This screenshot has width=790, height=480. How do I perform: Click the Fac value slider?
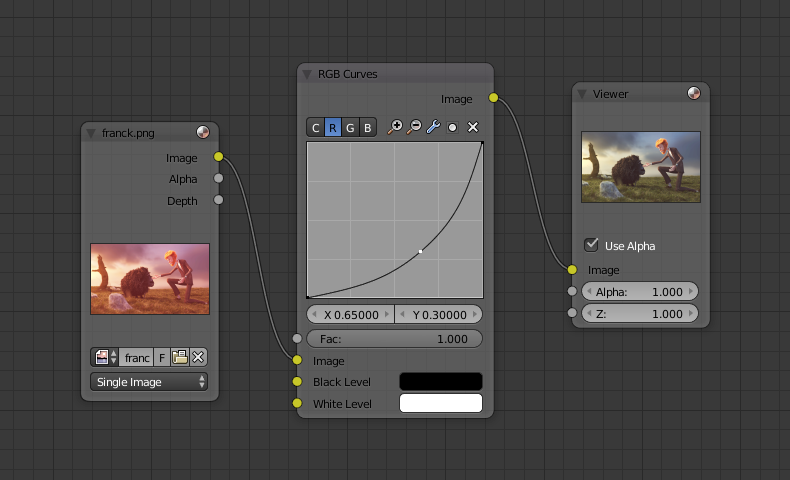coord(394,339)
